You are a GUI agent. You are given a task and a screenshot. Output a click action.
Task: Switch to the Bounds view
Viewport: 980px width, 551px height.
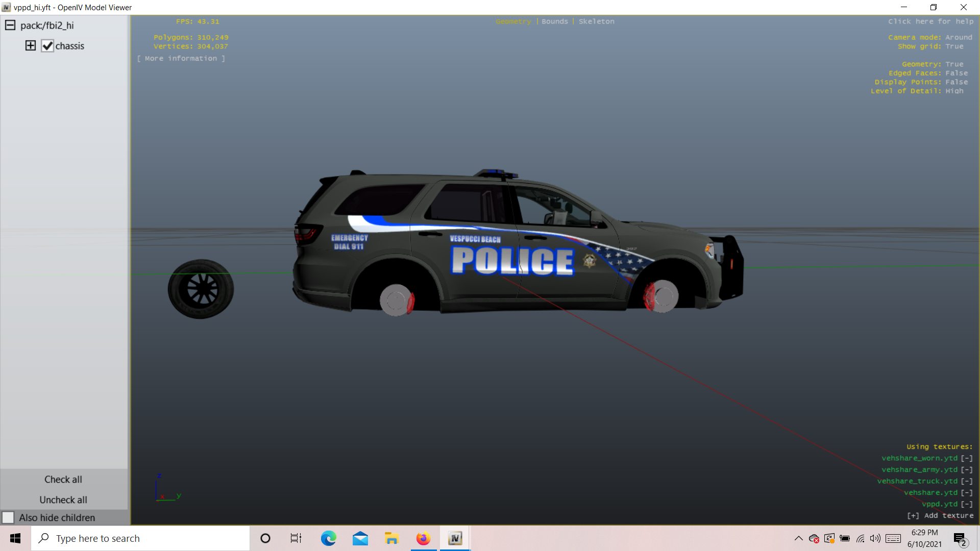[554, 21]
